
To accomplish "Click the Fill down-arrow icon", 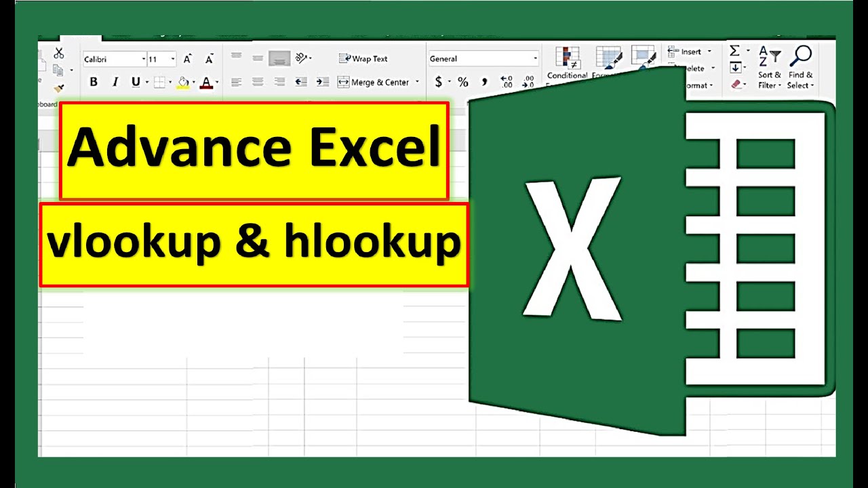I will click(x=735, y=68).
